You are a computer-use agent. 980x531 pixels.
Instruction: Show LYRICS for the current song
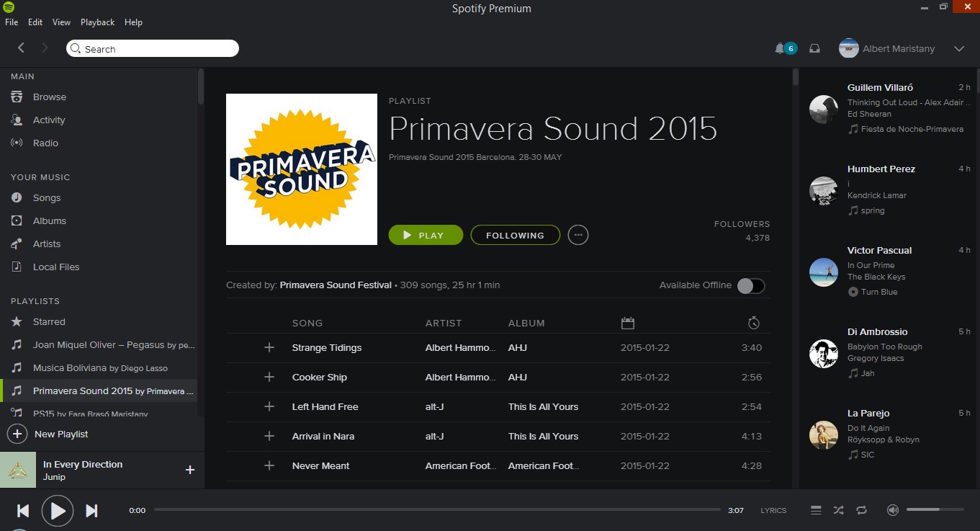(x=773, y=511)
